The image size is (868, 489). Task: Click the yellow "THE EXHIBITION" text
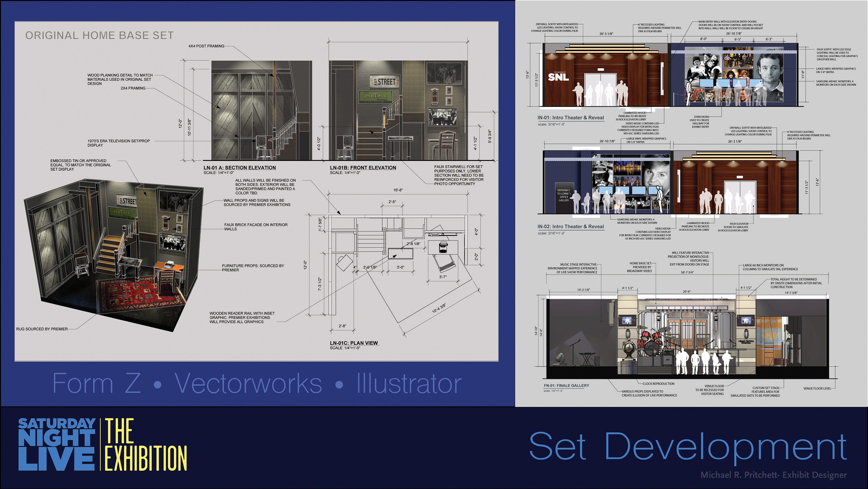tap(146, 444)
